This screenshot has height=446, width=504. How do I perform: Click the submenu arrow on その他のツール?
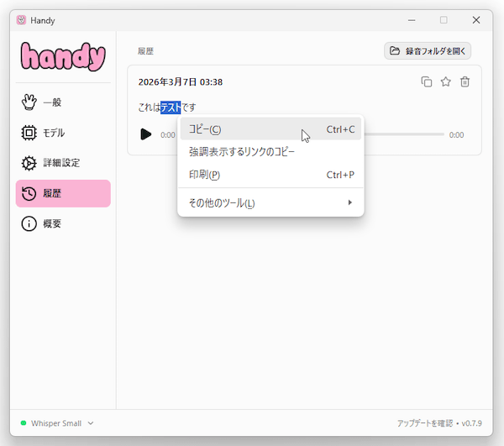[x=350, y=202]
